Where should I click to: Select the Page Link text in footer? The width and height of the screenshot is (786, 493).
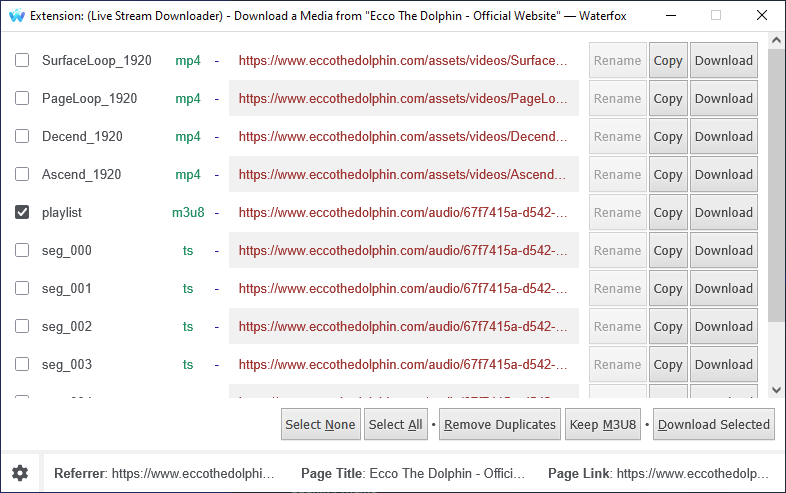pos(658,473)
